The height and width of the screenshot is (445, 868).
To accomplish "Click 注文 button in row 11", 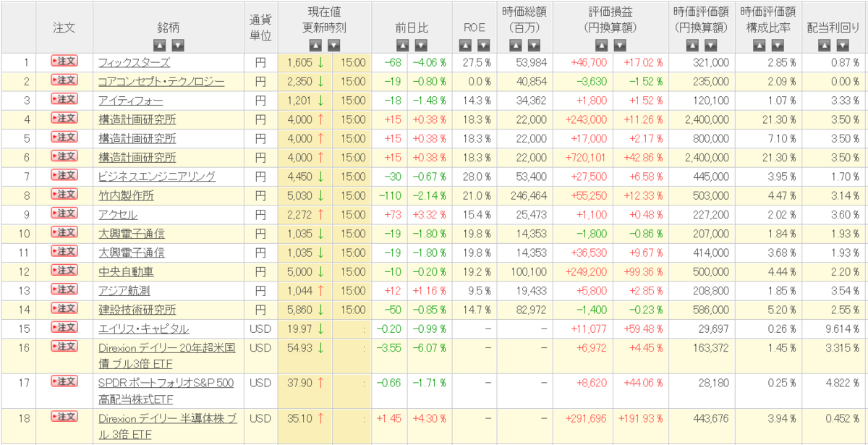I will (x=64, y=250).
